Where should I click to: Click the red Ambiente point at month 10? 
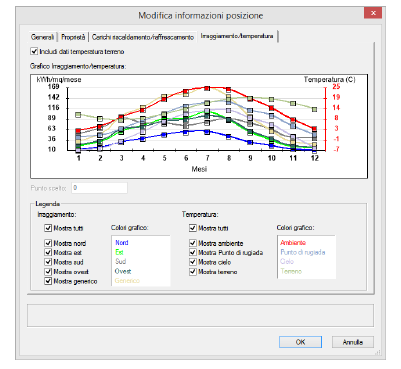272,108
